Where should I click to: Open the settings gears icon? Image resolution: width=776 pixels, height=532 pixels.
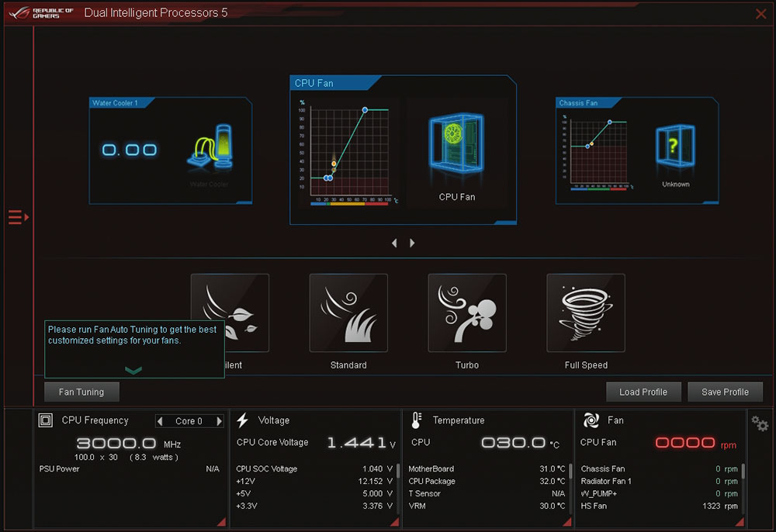pos(760,423)
